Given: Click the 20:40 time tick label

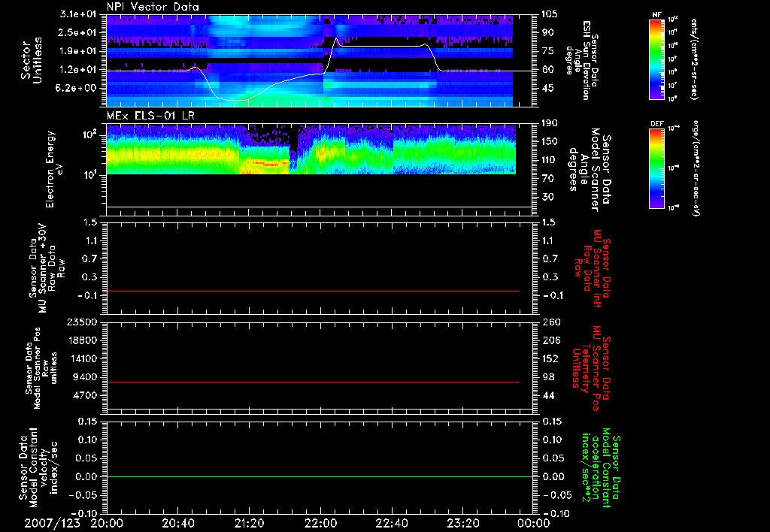Looking at the screenshot, I should [x=179, y=522].
